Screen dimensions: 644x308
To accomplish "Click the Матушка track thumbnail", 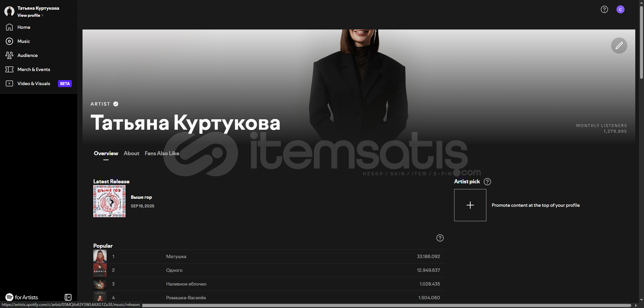I will point(100,256).
